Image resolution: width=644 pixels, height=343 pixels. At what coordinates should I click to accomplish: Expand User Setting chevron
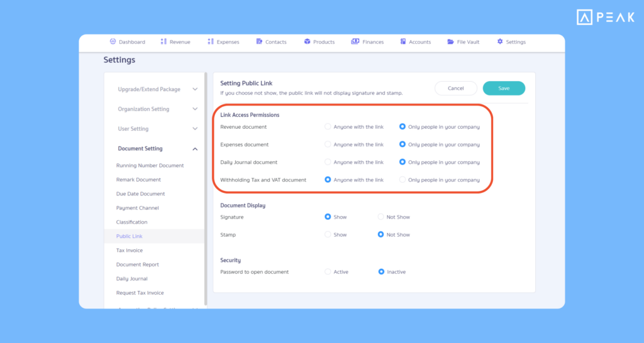coord(195,128)
